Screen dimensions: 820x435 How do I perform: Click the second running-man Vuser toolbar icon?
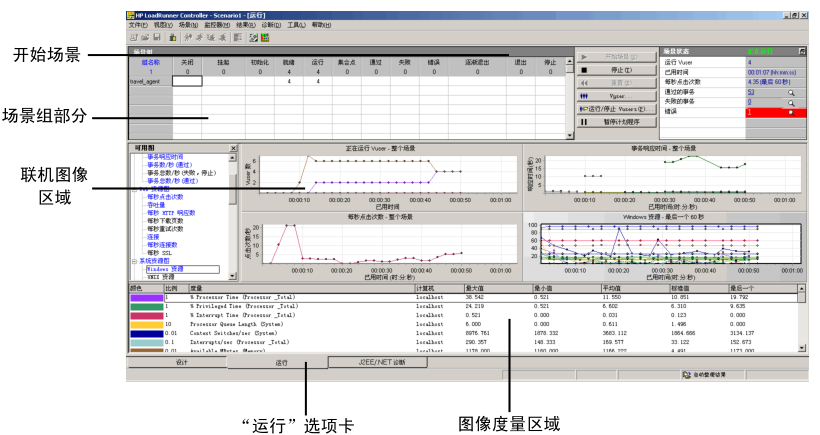click(x=199, y=37)
